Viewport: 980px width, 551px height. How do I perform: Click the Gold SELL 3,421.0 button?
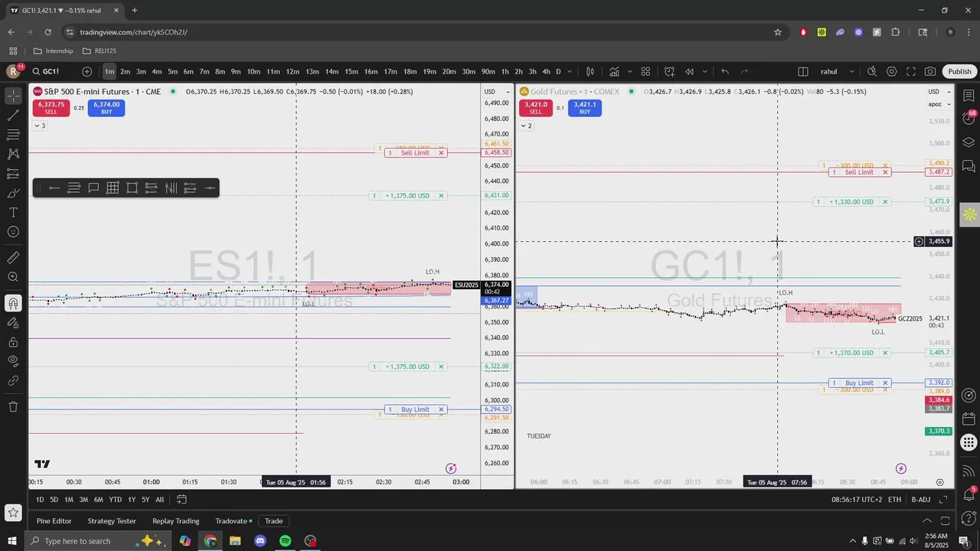[535, 108]
